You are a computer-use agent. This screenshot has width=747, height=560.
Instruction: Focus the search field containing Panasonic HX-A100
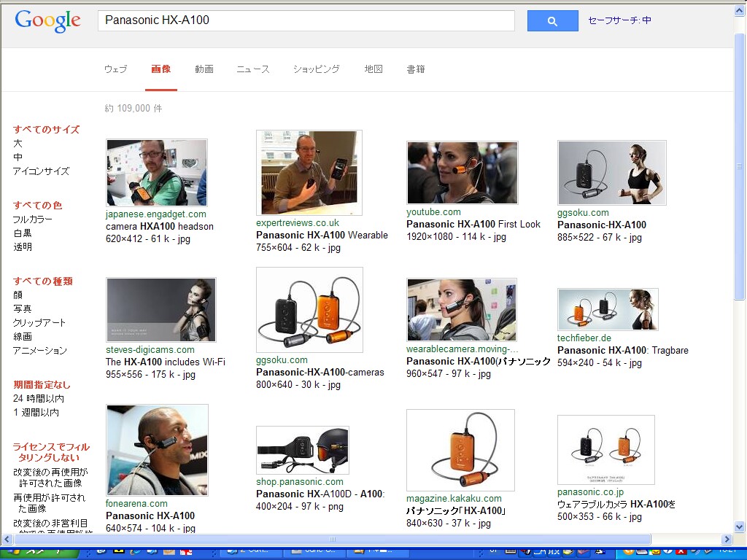[x=306, y=20]
